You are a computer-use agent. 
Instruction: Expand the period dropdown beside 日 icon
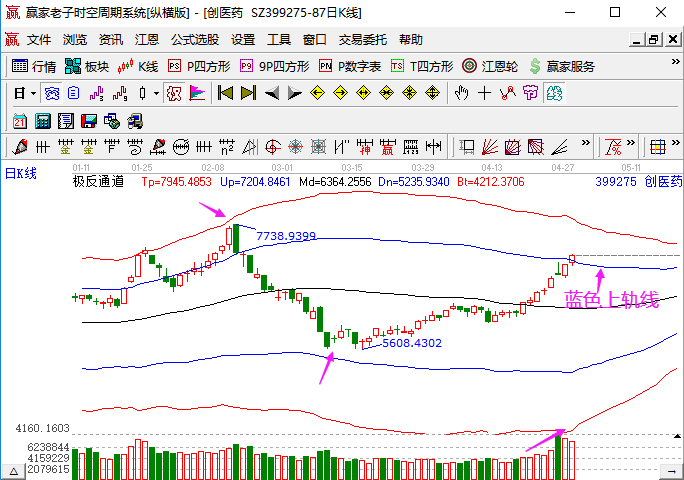click(x=33, y=93)
